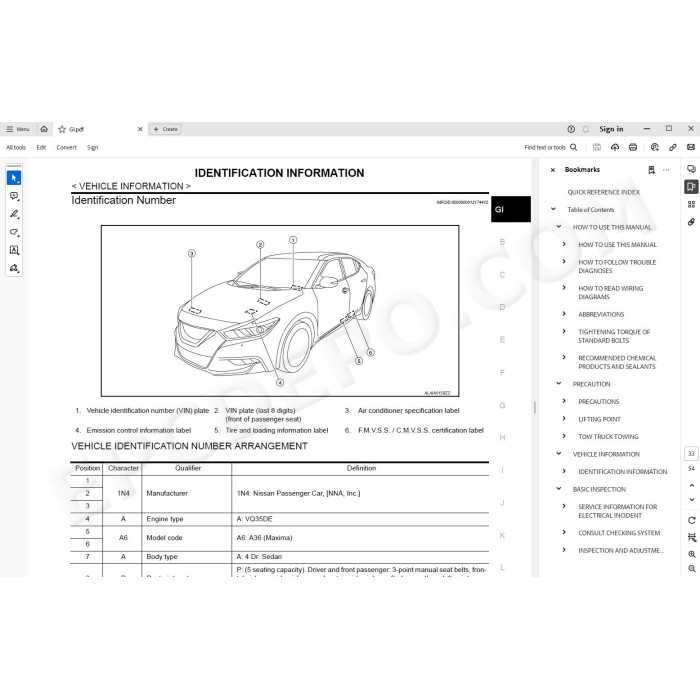Open the Menu hamburger button

[17, 129]
